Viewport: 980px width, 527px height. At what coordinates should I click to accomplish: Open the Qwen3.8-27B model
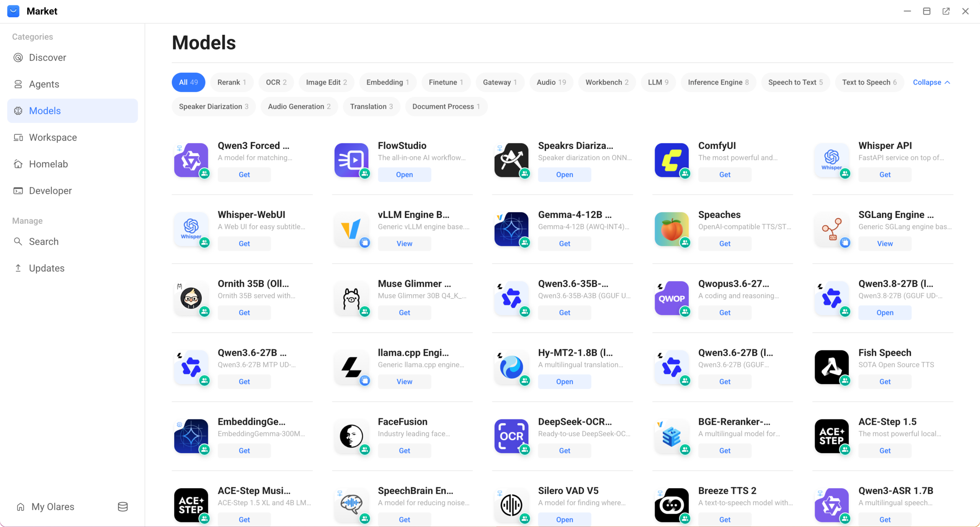click(x=885, y=313)
